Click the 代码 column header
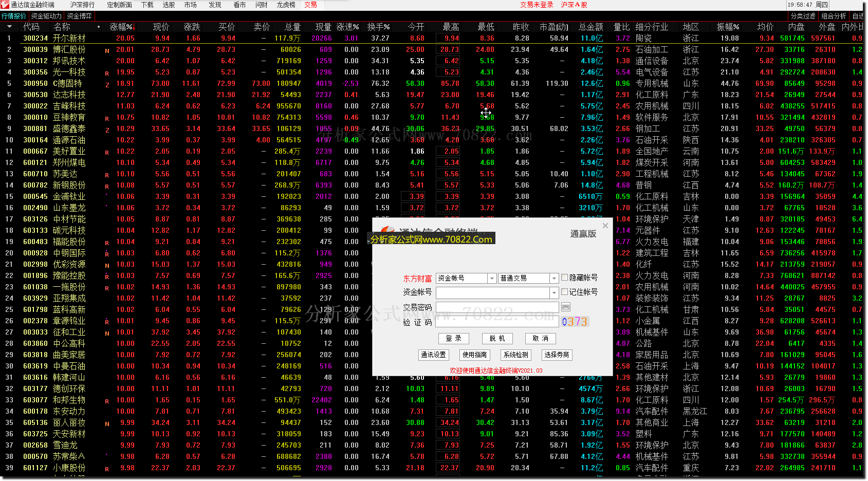Viewport: 868px width, 481px height. (x=31, y=27)
